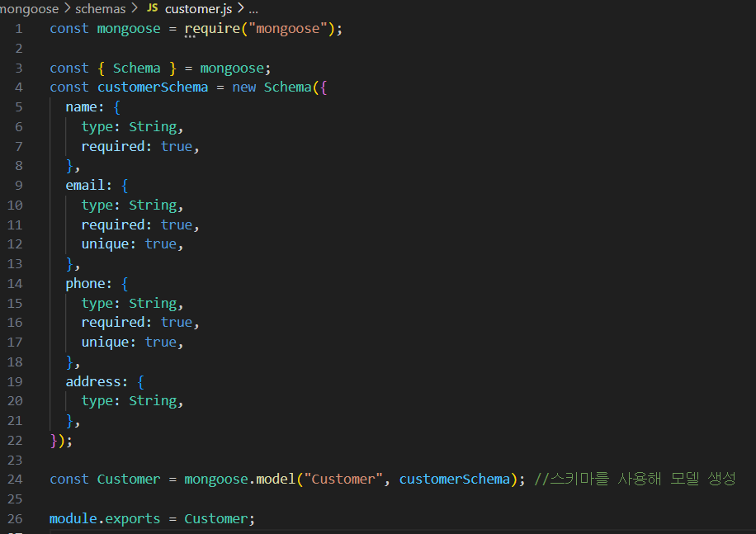Open the 'mongoose' breadcrumb folder

point(29,9)
